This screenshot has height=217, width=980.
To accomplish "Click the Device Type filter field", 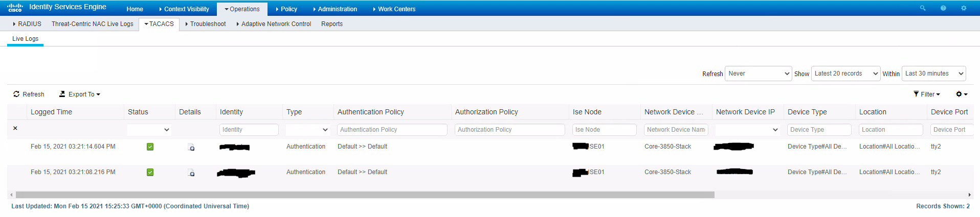I will pos(819,130).
